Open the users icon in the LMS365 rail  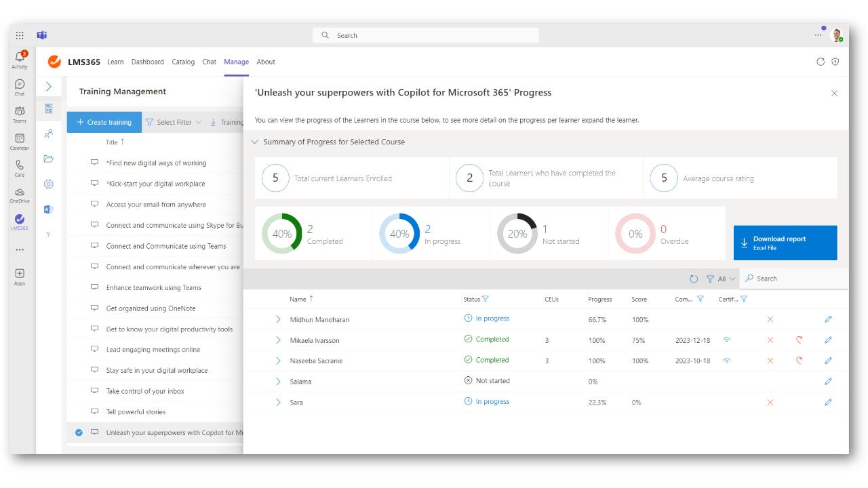(49, 134)
